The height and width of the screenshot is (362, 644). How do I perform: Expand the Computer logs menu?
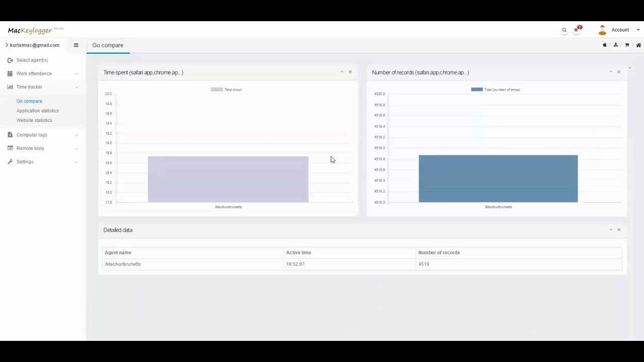(x=32, y=135)
